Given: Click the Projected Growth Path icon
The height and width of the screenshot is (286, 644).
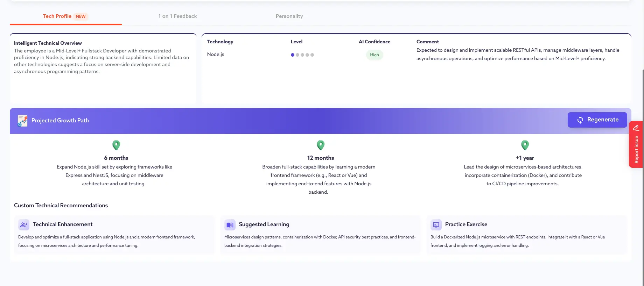Looking at the screenshot, I should click(23, 121).
